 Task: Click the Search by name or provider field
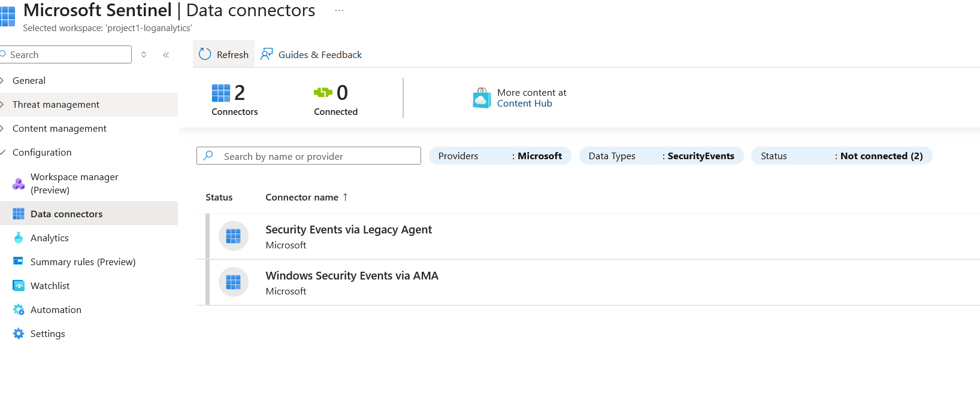click(308, 156)
